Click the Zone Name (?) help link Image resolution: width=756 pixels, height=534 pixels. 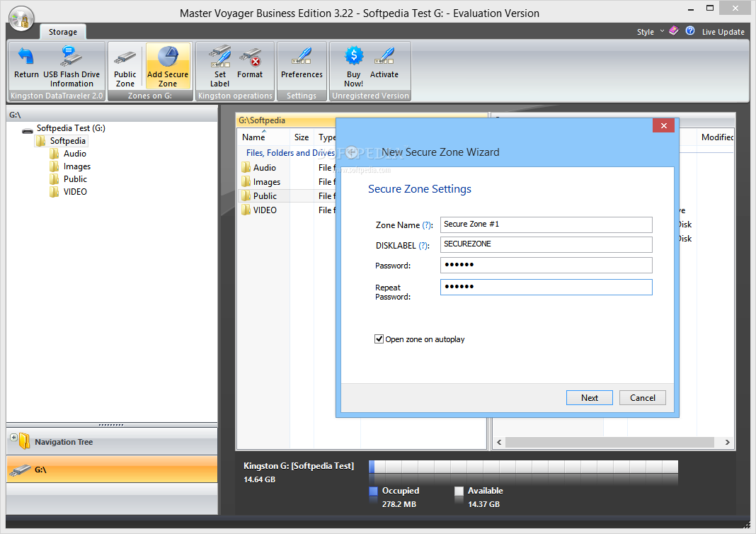click(427, 225)
